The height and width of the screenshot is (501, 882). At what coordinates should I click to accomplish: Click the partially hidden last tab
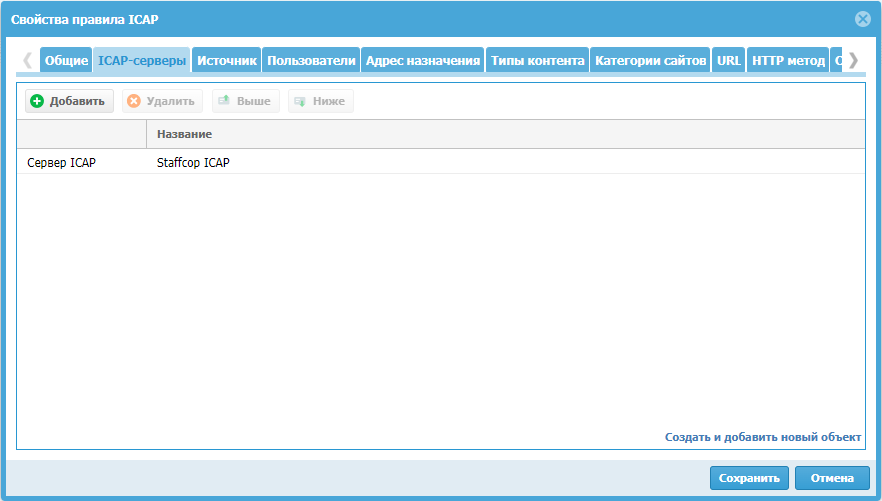coord(836,60)
